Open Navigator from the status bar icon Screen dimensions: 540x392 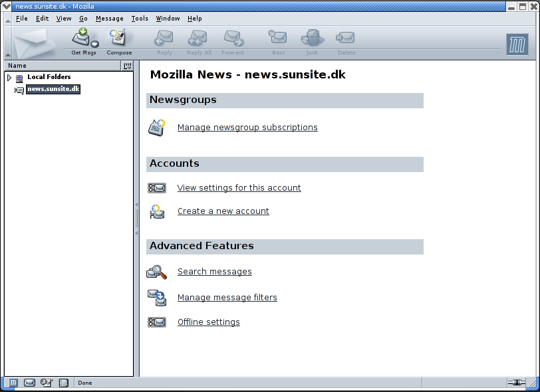click(x=13, y=383)
